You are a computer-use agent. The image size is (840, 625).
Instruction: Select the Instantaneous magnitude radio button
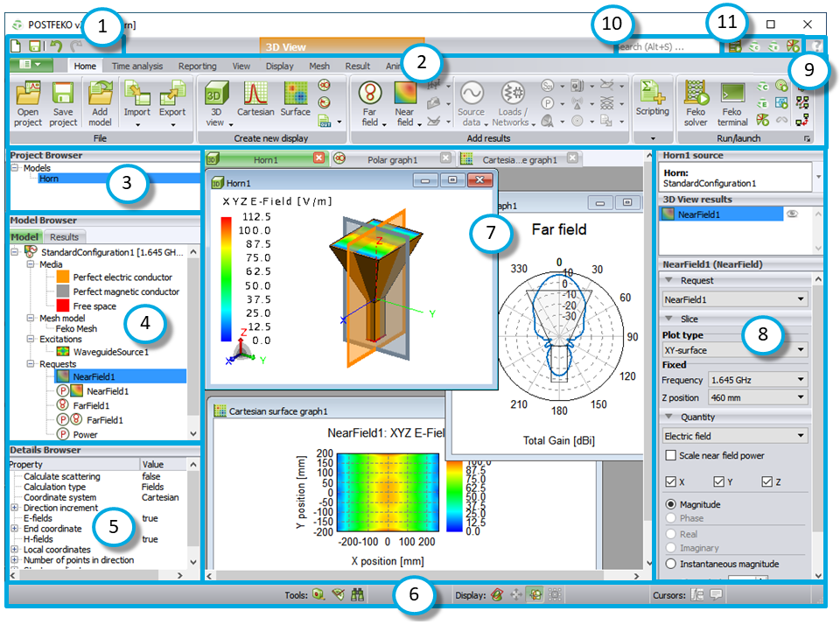click(x=671, y=564)
